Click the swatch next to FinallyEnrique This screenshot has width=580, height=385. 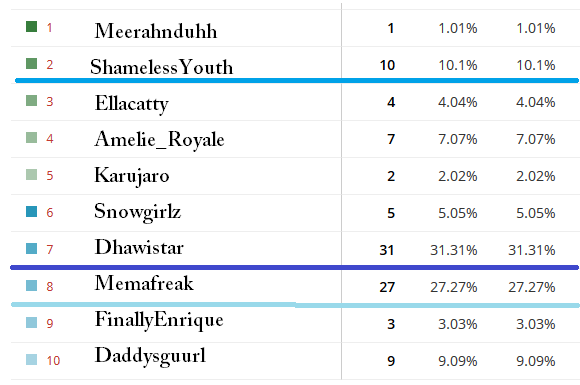click(x=31, y=322)
